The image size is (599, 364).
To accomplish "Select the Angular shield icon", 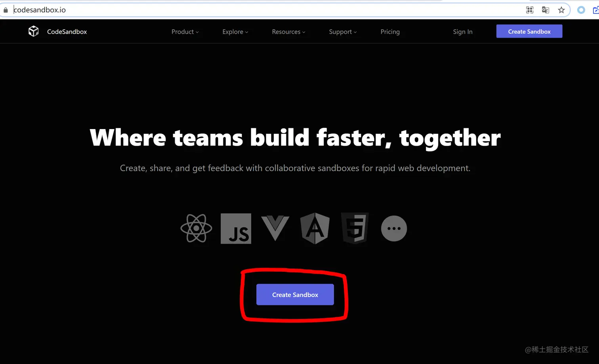I will (x=315, y=228).
